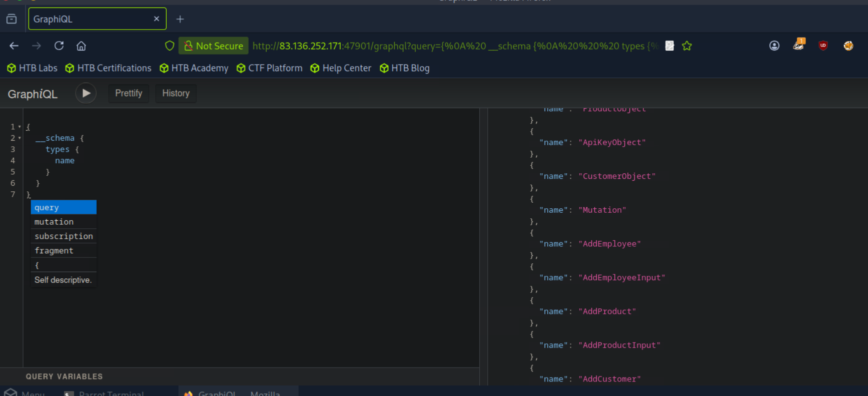Click the browser reload icon

pyautogui.click(x=59, y=46)
